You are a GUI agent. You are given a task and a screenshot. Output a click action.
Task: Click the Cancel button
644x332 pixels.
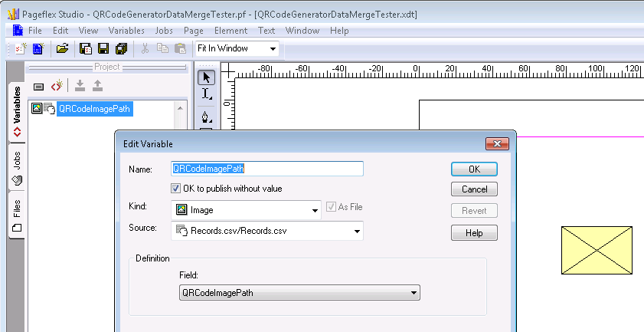(x=474, y=189)
